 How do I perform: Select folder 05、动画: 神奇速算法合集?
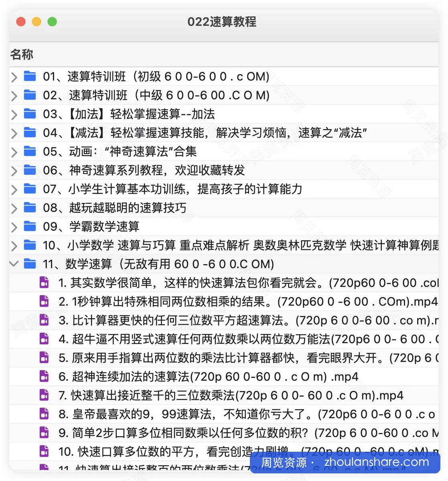[120, 152]
